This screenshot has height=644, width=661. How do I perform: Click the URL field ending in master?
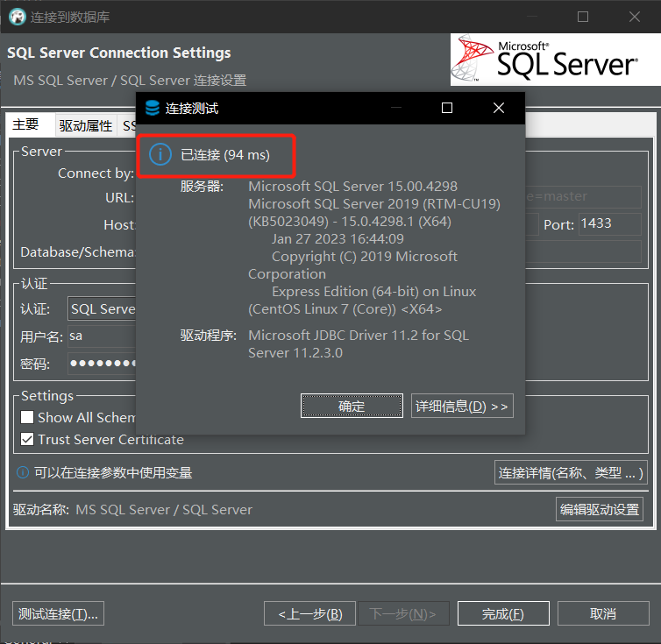tap(584, 197)
